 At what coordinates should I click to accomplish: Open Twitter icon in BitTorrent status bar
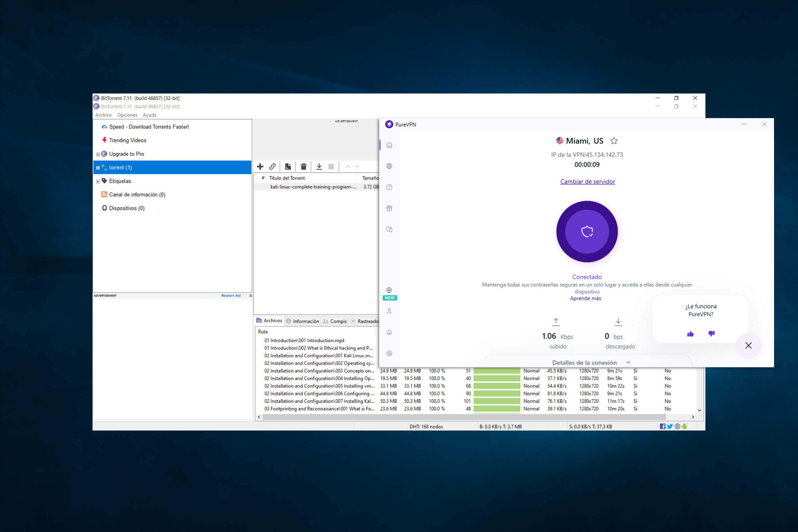click(x=670, y=426)
